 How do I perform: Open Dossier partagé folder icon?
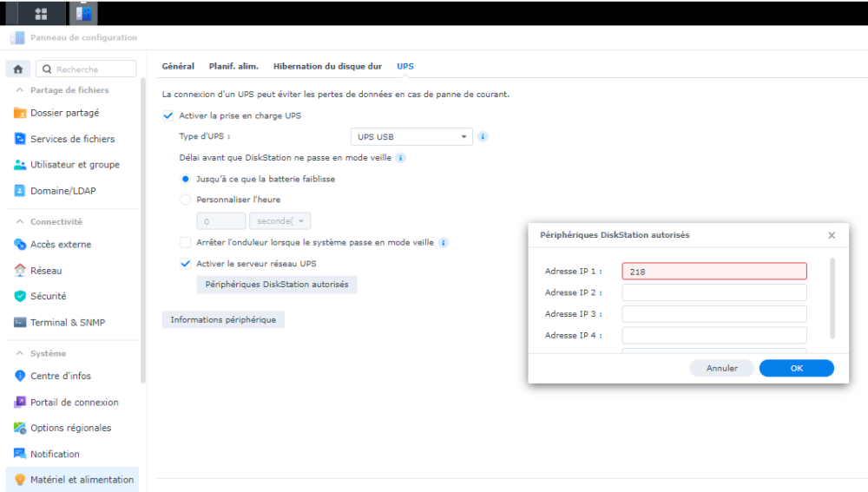tap(20, 113)
